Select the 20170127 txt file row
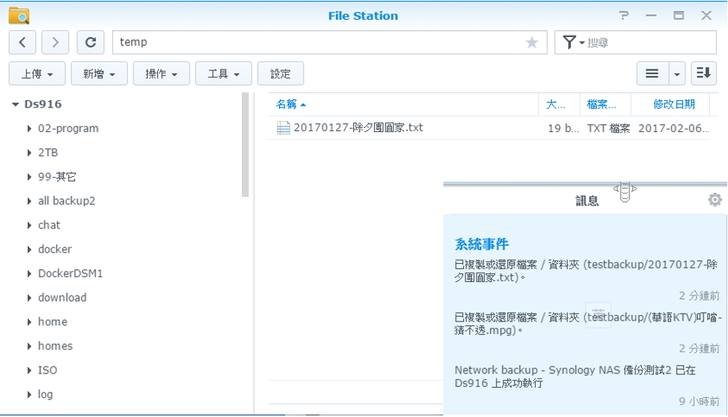Screen dimensions: 728x417 click(358, 128)
